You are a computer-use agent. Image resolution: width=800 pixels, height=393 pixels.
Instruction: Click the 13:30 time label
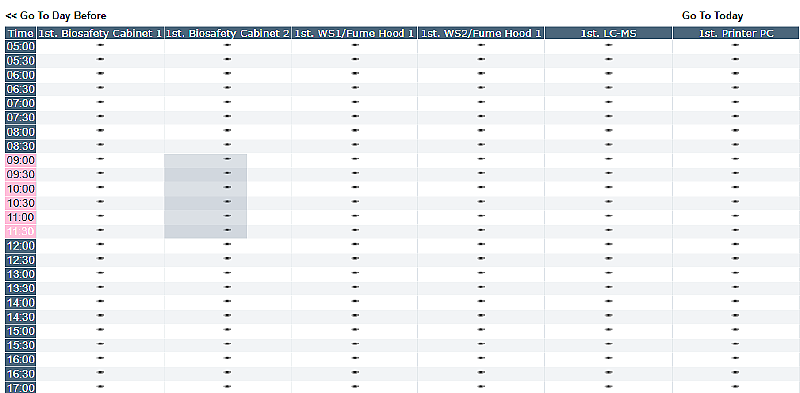point(20,288)
